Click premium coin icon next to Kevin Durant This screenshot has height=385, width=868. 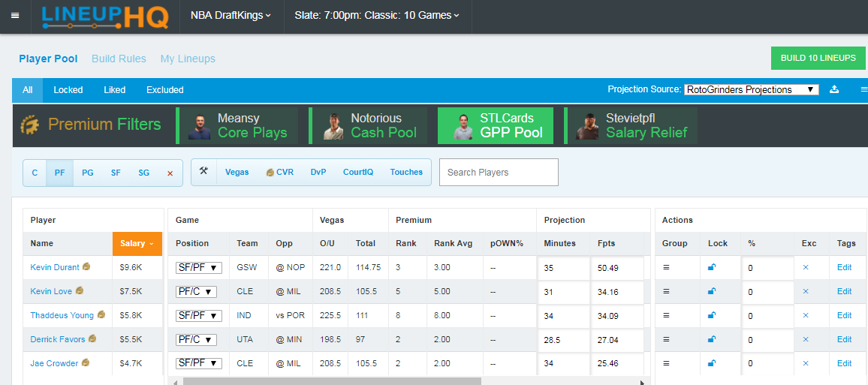click(86, 266)
